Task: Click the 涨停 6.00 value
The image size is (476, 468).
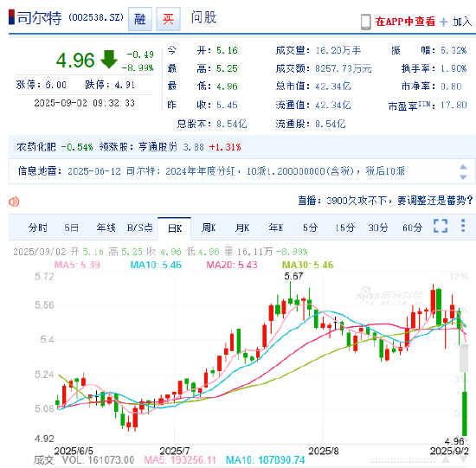Action: [56, 85]
